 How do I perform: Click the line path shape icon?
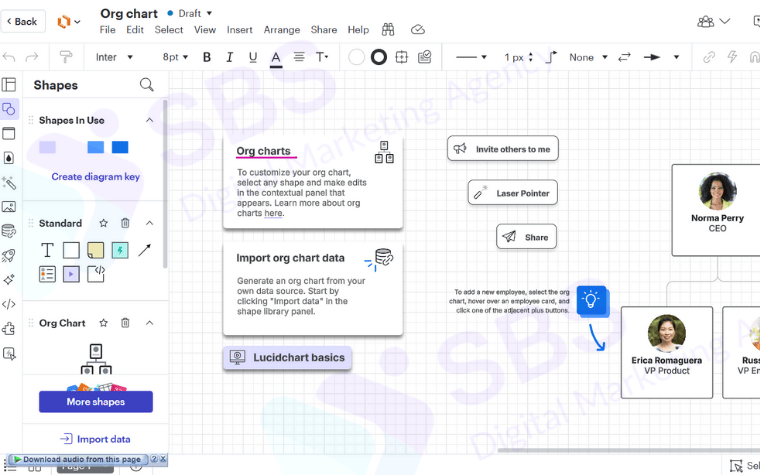(x=551, y=57)
